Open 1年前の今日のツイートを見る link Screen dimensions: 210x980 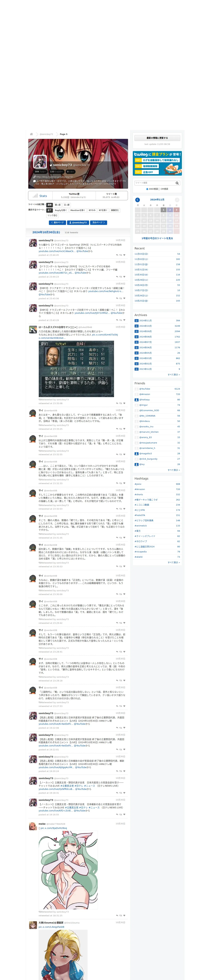click(157, 238)
